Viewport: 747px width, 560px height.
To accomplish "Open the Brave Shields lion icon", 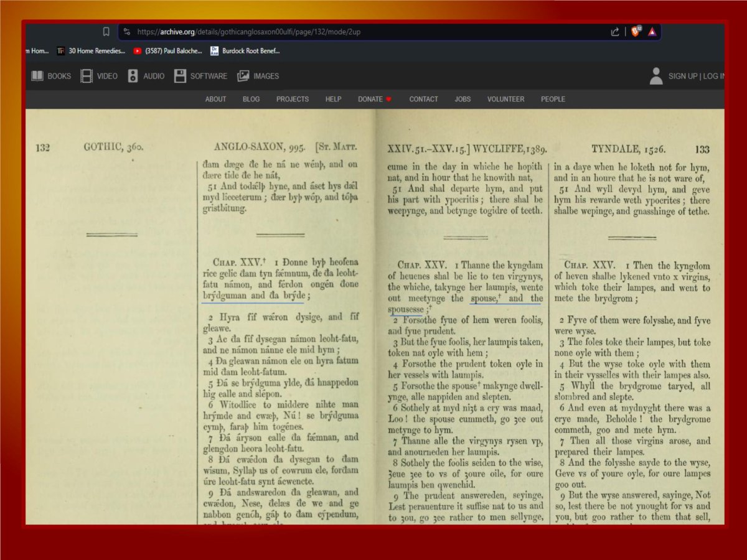I will coord(635,32).
